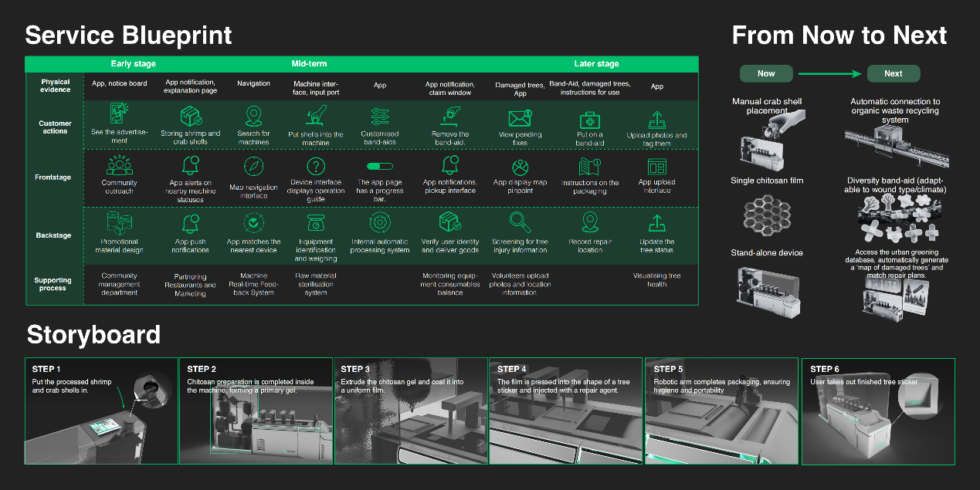This screenshot has height=490, width=980.
Task: Open the STEP 6 storyboard thumbnail
Action: [x=878, y=411]
